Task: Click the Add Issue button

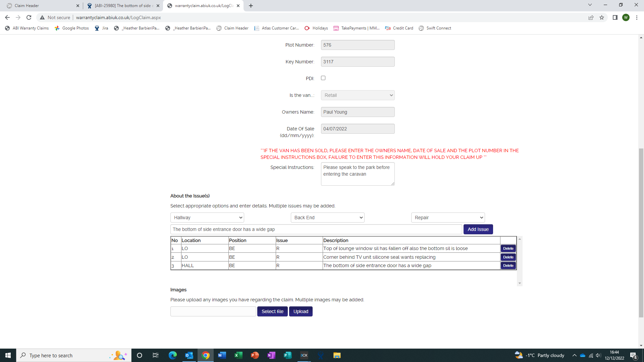Action: [x=478, y=229]
